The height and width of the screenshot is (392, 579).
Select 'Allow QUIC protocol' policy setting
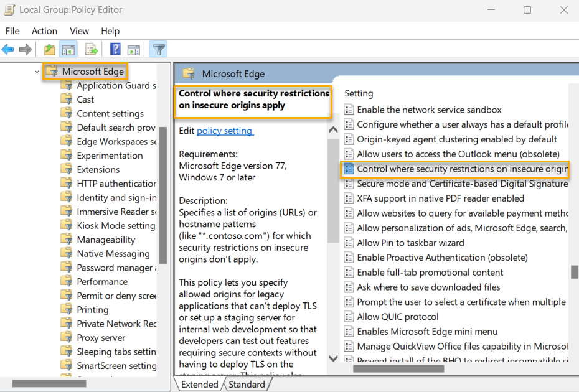coord(397,317)
